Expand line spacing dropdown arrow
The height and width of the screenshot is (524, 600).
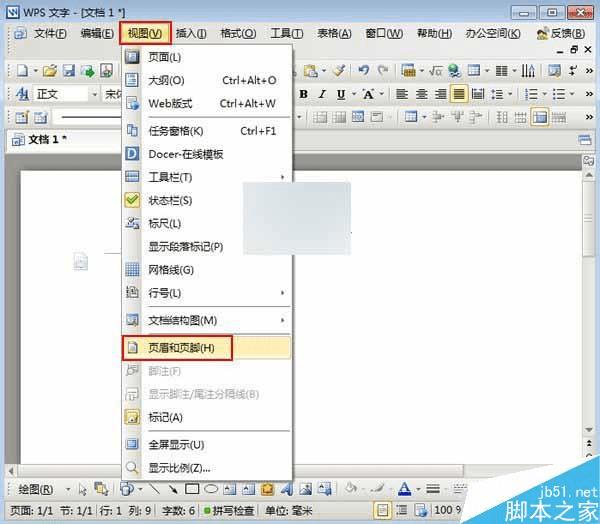(x=510, y=94)
